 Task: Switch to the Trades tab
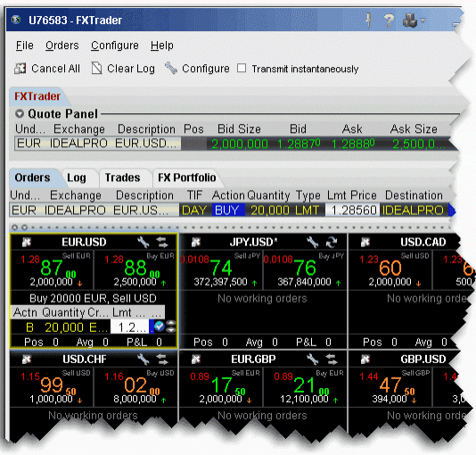coord(122,178)
